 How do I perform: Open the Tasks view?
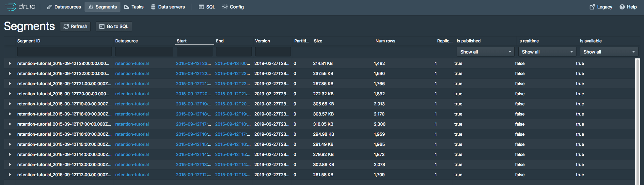(x=134, y=7)
